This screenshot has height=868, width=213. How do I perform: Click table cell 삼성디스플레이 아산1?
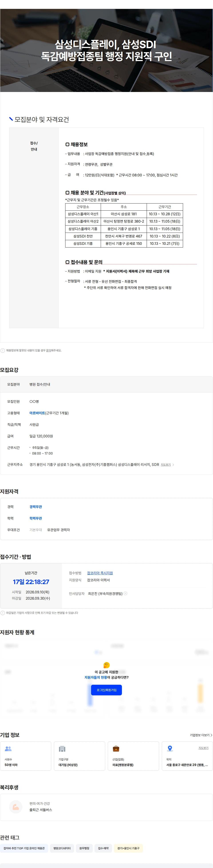point(83,214)
